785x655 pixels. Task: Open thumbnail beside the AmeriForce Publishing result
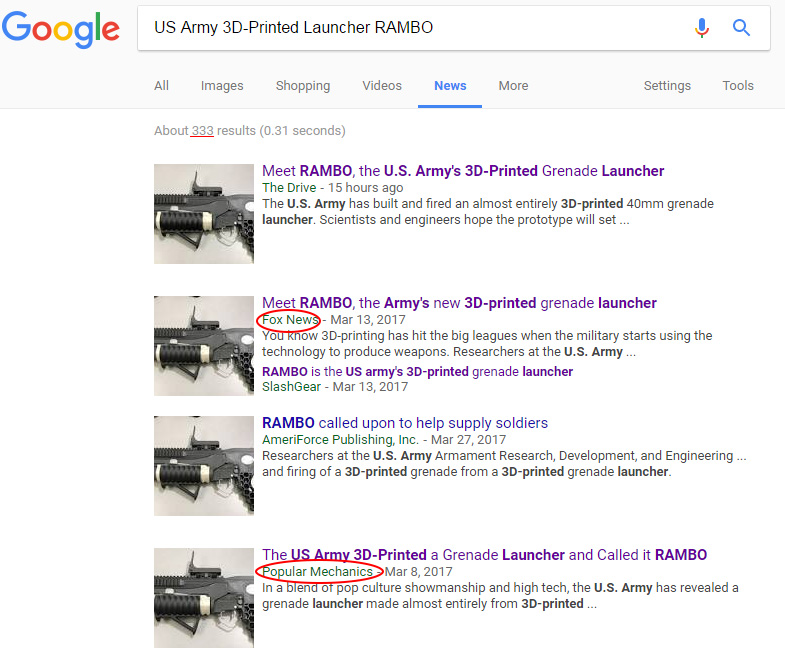pyautogui.click(x=204, y=466)
